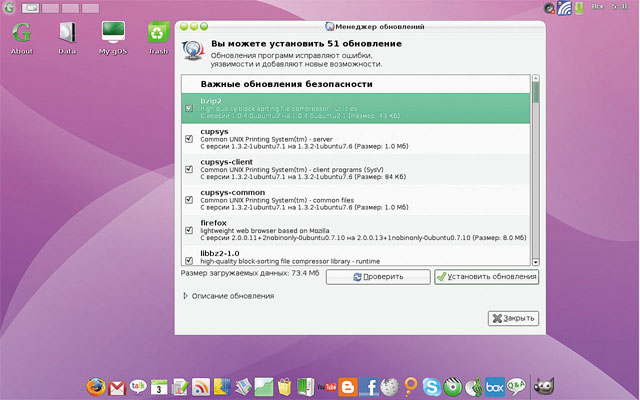Open Firefox from the dock
640x400 pixels.
[x=96, y=386]
